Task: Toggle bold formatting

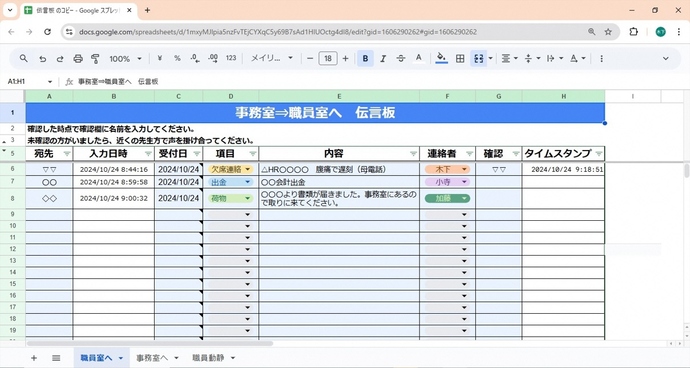Action: point(365,58)
